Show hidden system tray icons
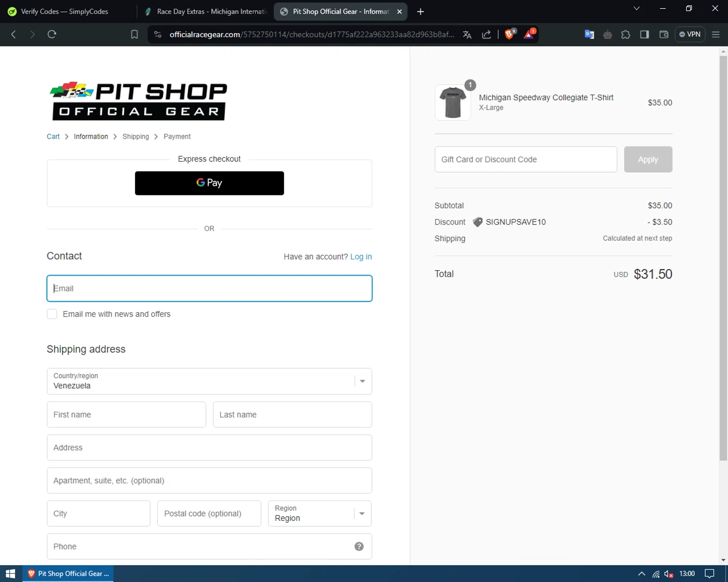Viewport: 728px width, 582px height. [x=642, y=574]
